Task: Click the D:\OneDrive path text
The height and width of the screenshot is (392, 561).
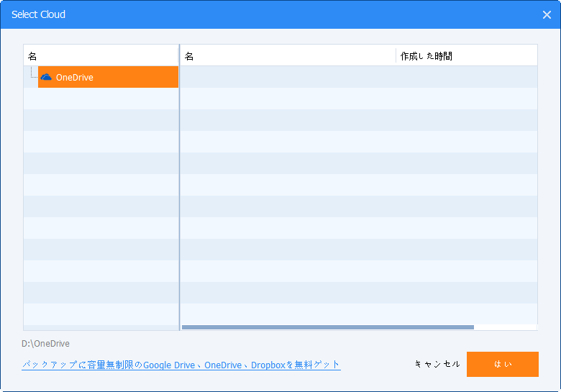Action: point(45,344)
